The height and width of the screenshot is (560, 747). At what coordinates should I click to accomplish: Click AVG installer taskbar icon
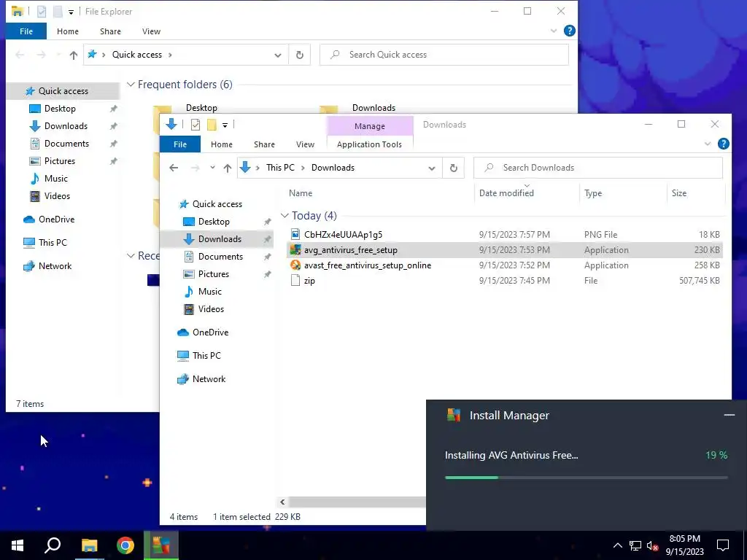161,545
